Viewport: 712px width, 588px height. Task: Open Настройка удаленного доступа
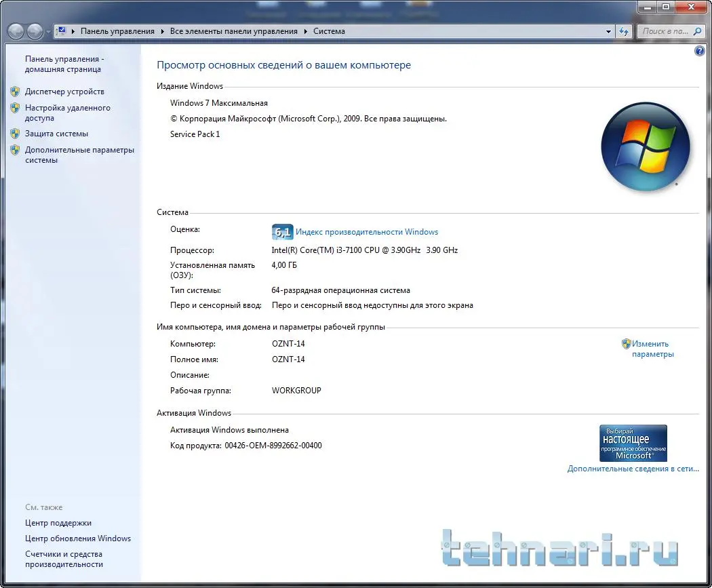tap(68, 113)
